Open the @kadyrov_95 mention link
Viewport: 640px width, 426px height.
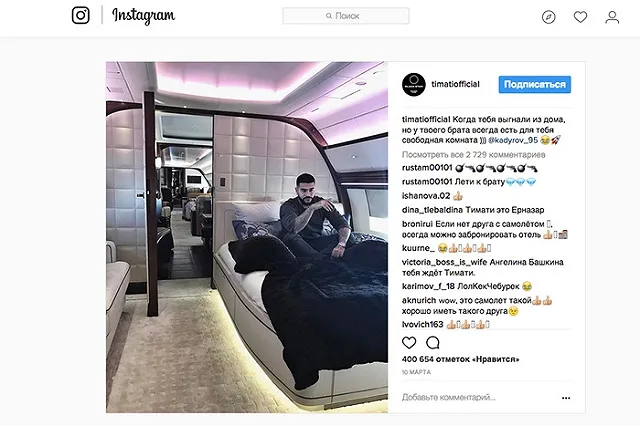coord(513,140)
